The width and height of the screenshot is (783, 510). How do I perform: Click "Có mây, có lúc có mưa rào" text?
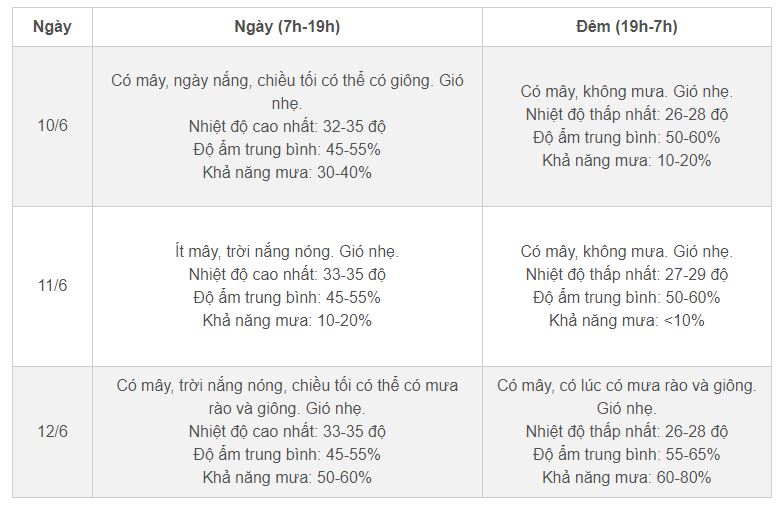pyautogui.click(x=626, y=386)
